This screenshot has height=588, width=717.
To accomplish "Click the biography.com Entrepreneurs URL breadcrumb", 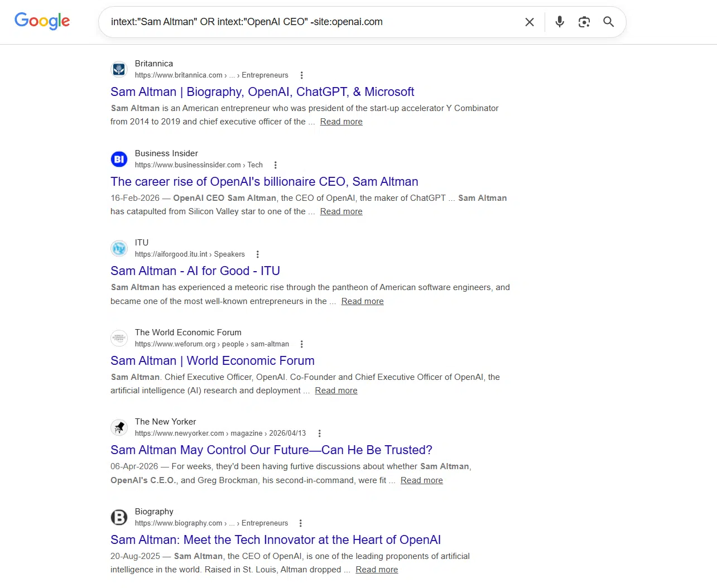I will pyautogui.click(x=211, y=523).
